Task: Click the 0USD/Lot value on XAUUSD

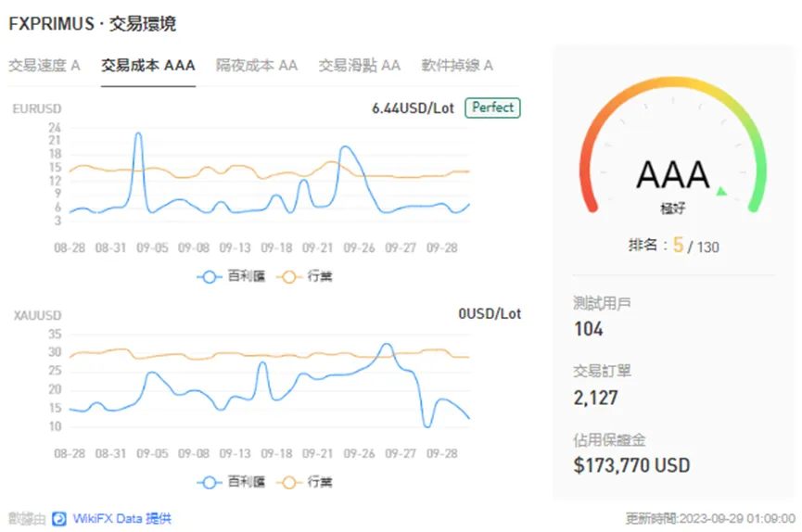Action: [490, 313]
